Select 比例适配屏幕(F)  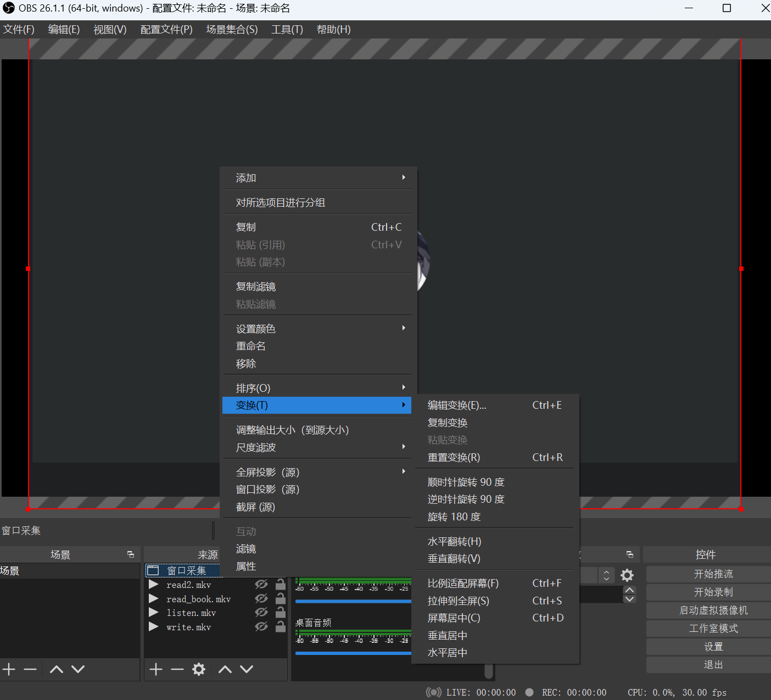[x=495, y=583]
